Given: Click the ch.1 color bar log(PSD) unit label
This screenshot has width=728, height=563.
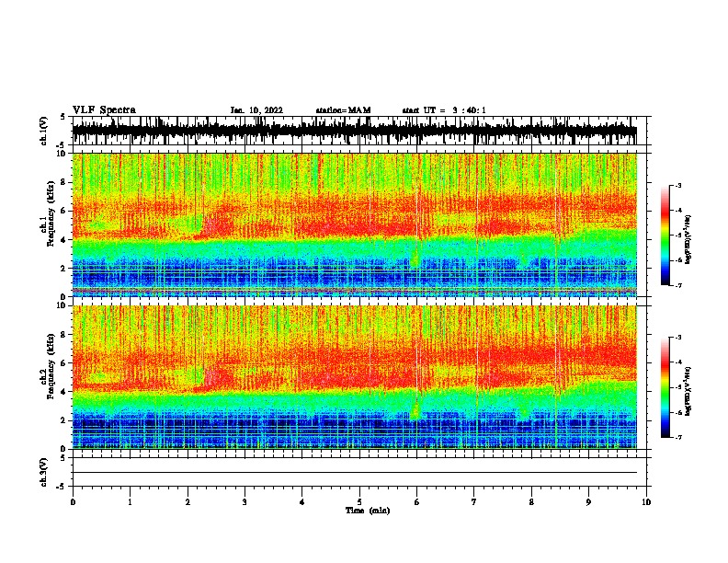Looking at the screenshot, I should point(688,240).
